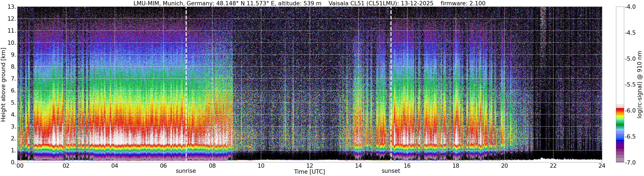Click the 'sunset' label below the time axis
644x176 pixels.
pyautogui.click(x=391, y=171)
